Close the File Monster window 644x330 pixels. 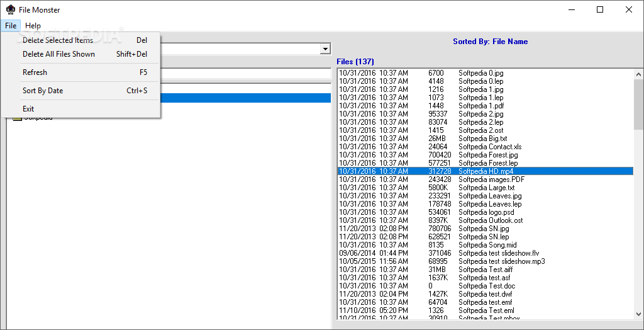tap(629, 10)
